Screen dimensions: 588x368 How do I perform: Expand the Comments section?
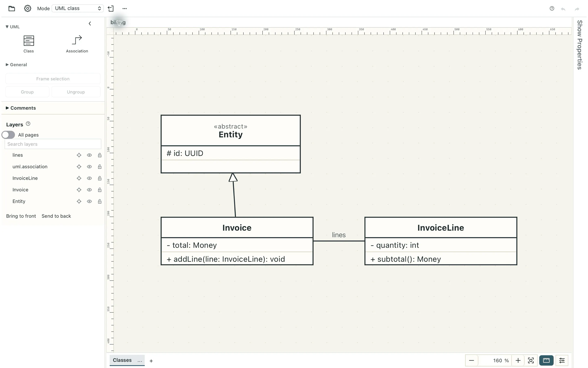point(21,108)
